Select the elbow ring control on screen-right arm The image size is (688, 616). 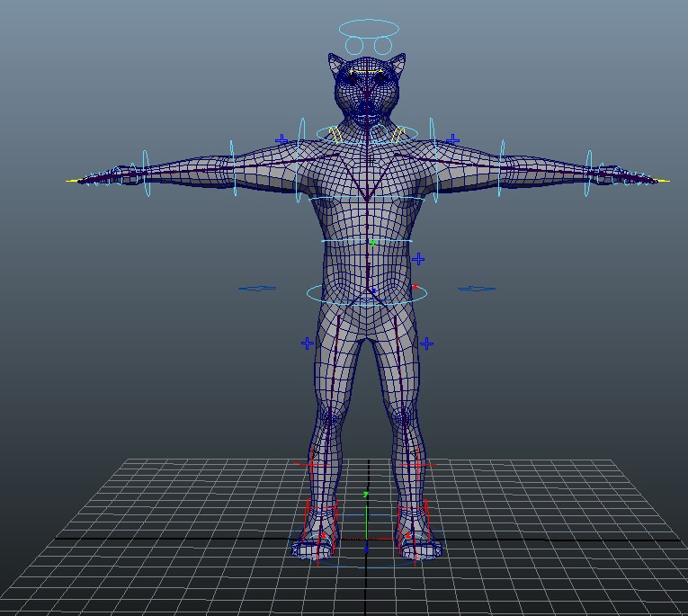point(502,168)
